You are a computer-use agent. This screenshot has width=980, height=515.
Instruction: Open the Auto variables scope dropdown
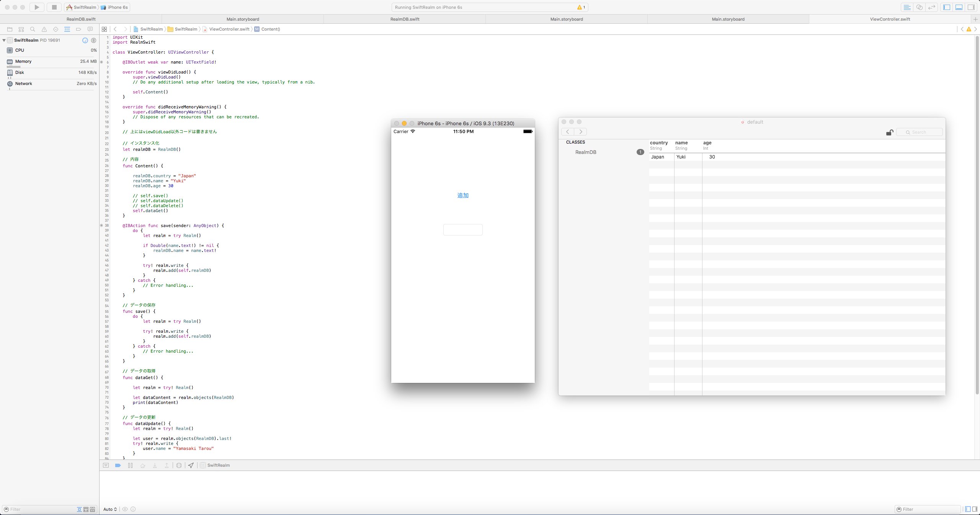tap(110, 509)
